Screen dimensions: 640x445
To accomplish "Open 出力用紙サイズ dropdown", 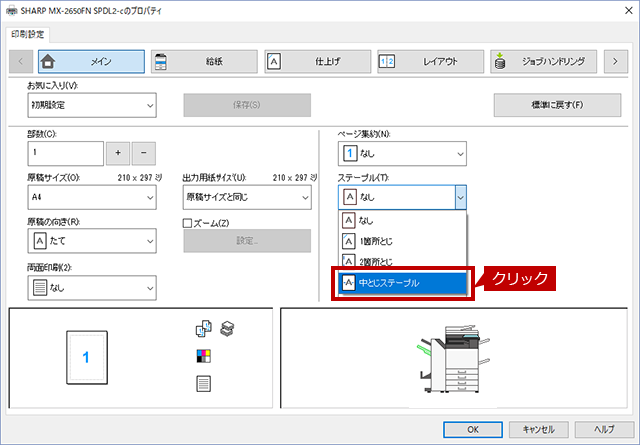I will 247,197.
